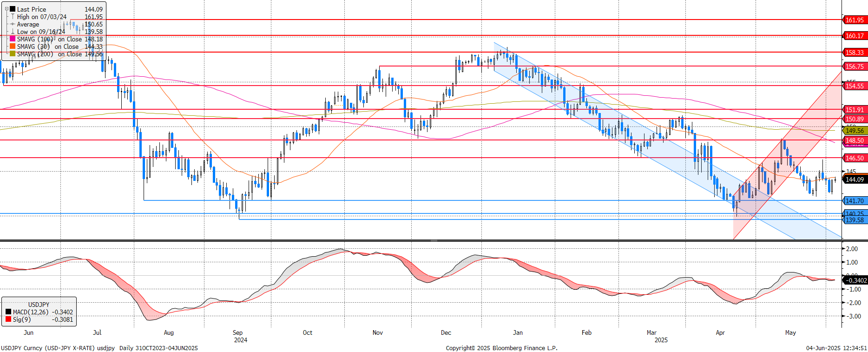Click the Low marker icon in legend
Screen dimensions: 868x352
point(13,32)
